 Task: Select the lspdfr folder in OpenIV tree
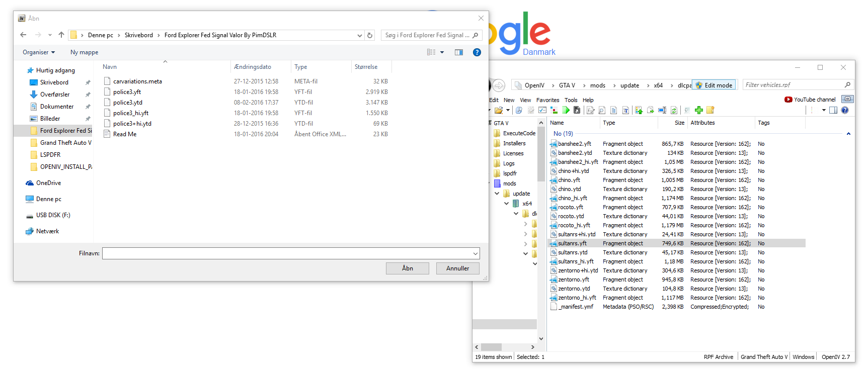coord(505,173)
